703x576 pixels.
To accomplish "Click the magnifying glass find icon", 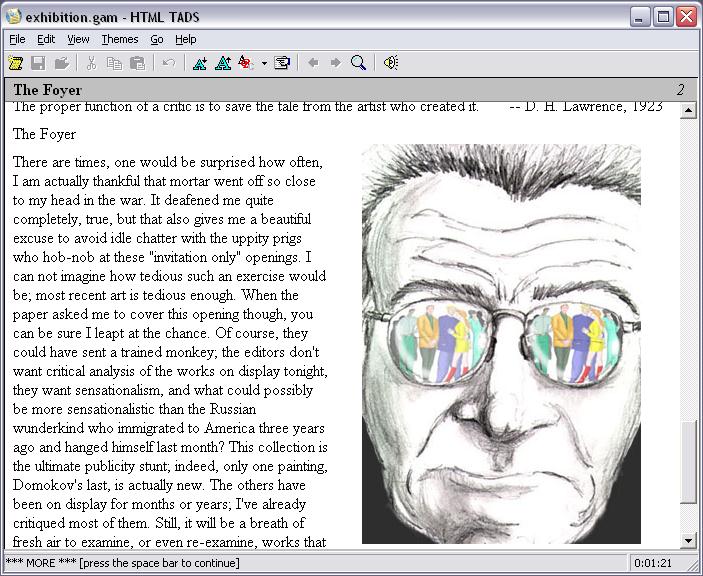I will (358, 63).
